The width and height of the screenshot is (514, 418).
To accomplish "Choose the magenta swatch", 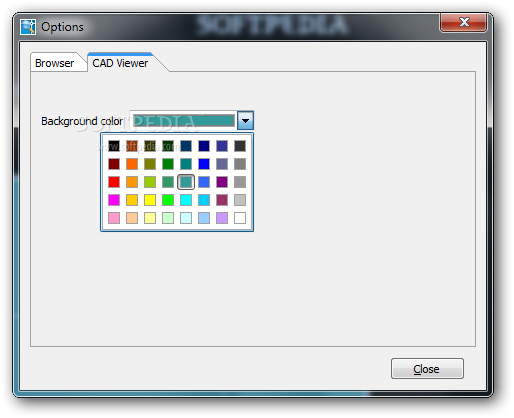I will point(114,200).
